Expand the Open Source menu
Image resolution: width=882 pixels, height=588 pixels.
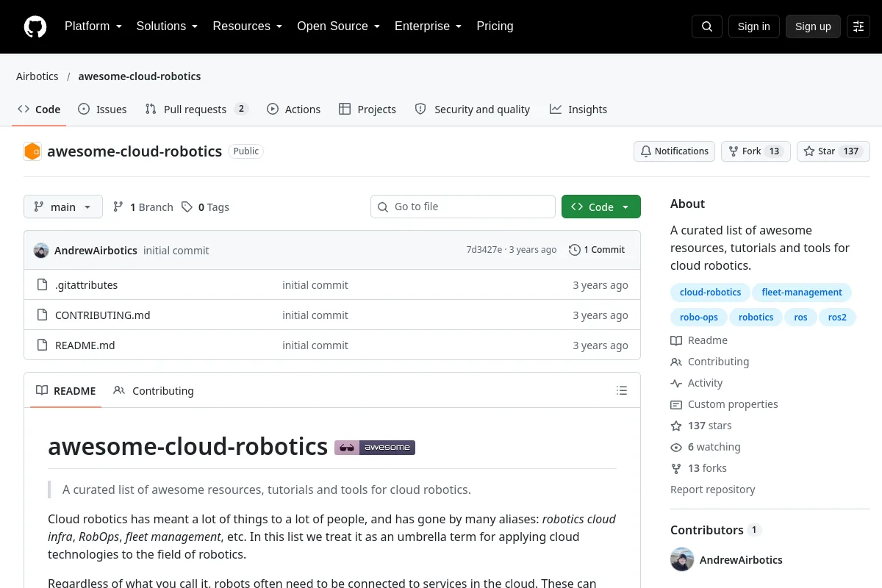[x=338, y=26]
